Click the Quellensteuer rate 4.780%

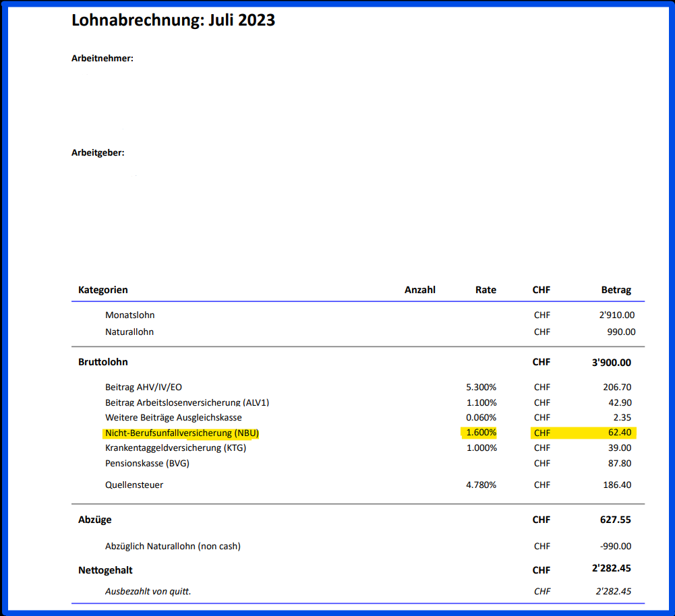[x=481, y=485]
